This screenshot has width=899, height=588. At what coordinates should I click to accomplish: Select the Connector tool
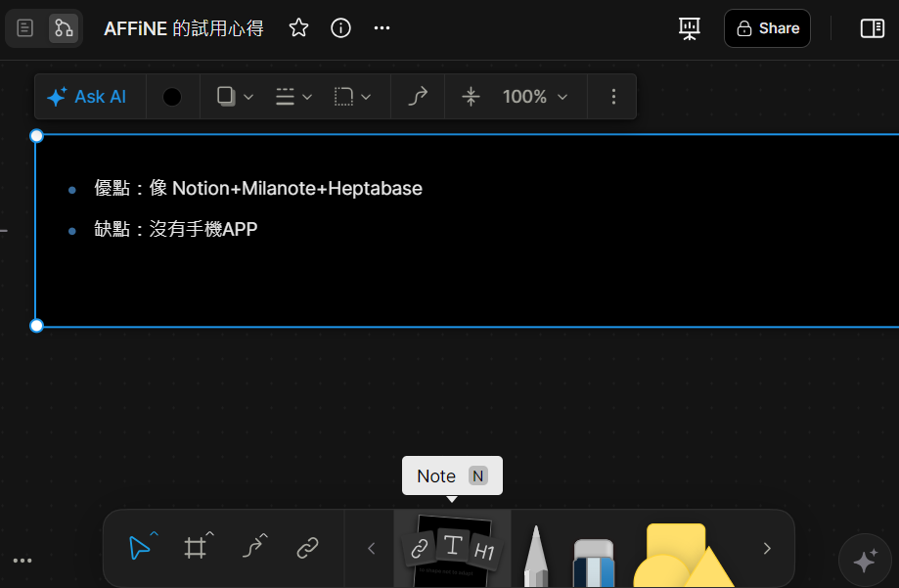(x=252, y=548)
